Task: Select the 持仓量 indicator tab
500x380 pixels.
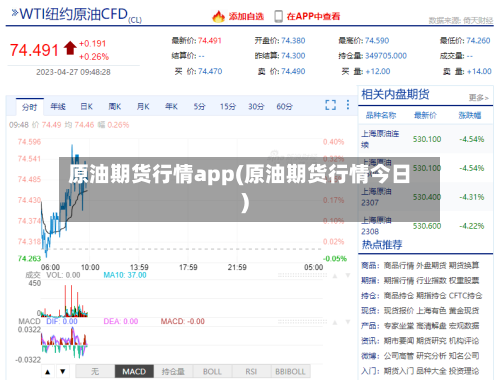Action: 173,371
